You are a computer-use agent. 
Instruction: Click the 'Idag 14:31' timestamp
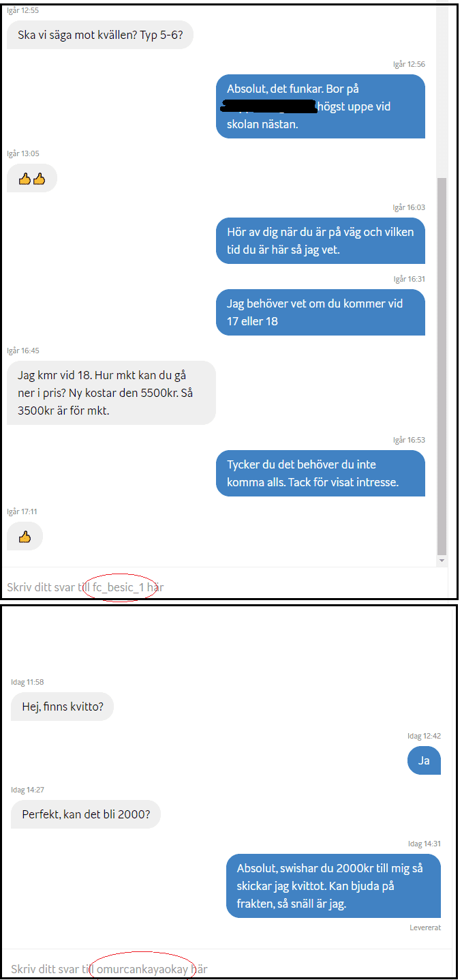424,844
